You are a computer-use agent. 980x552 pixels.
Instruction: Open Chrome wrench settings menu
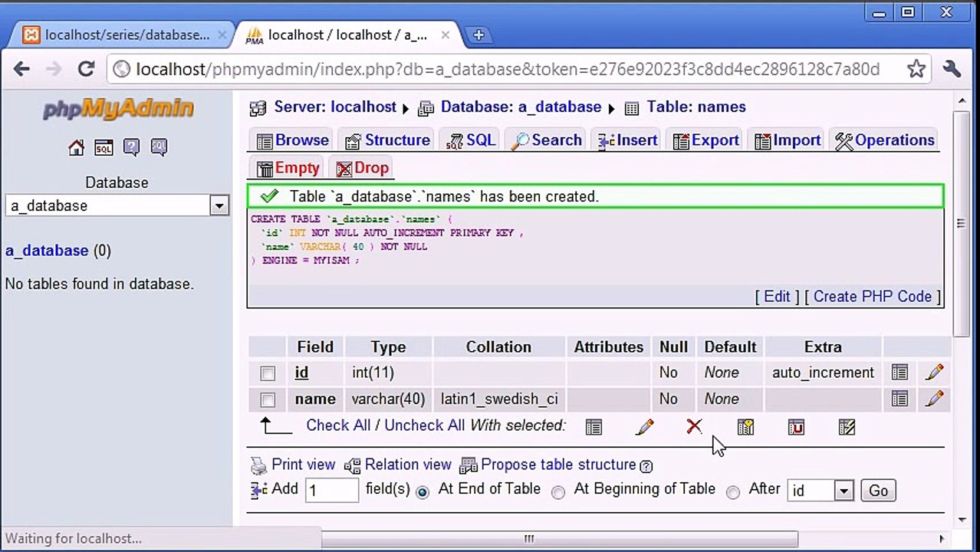[952, 69]
